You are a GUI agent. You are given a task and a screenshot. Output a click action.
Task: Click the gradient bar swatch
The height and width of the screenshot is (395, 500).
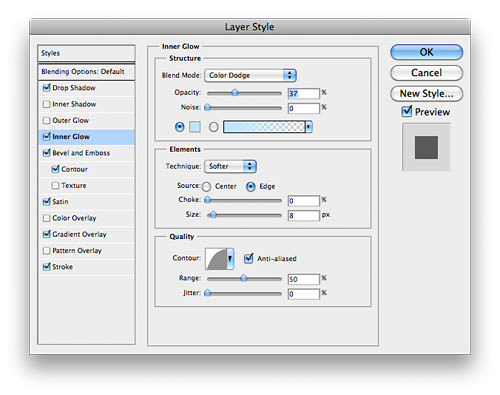[x=264, y=127]
